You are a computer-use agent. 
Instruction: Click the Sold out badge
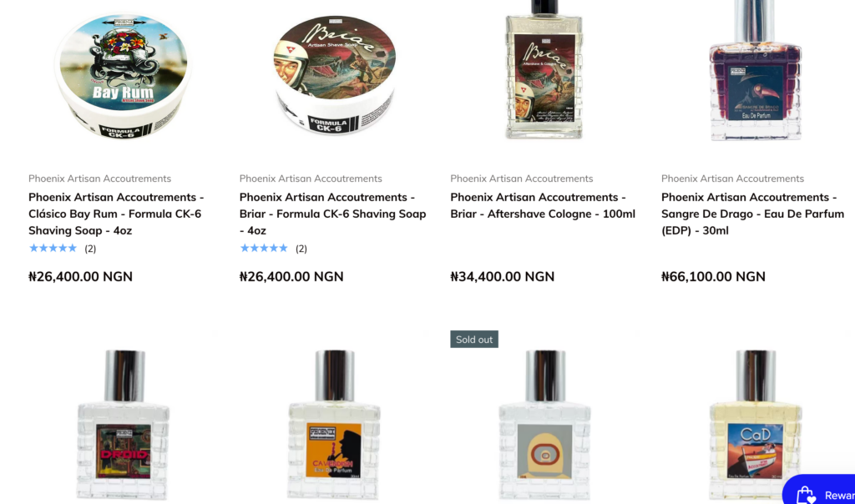click(x=474, y=339)
